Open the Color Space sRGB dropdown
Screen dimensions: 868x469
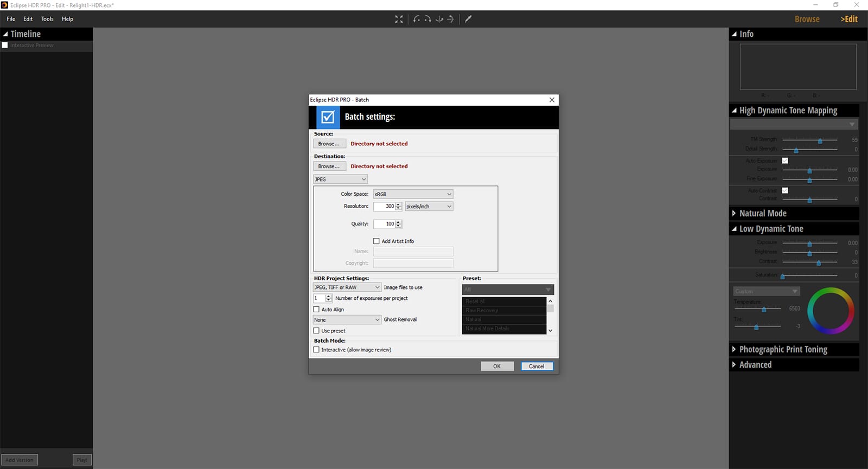point(413,194)
